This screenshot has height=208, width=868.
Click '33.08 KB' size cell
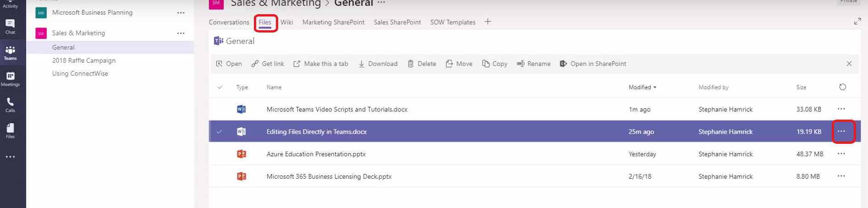[808, 109]
